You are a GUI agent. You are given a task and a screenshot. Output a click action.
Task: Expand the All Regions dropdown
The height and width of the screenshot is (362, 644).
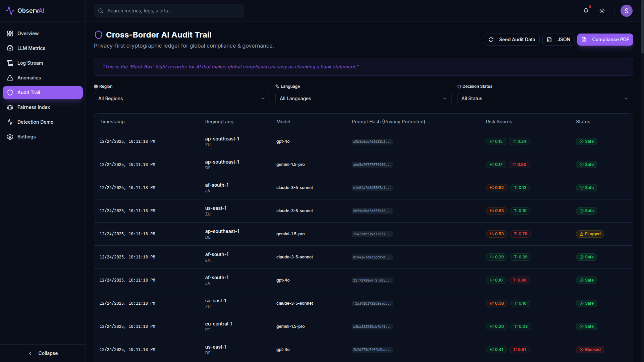(181, 99)
